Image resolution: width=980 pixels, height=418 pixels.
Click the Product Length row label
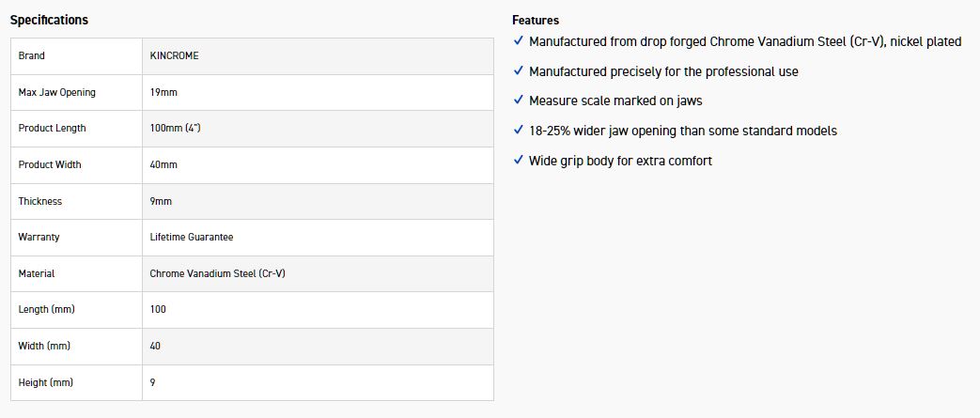(x=52, y=128)
